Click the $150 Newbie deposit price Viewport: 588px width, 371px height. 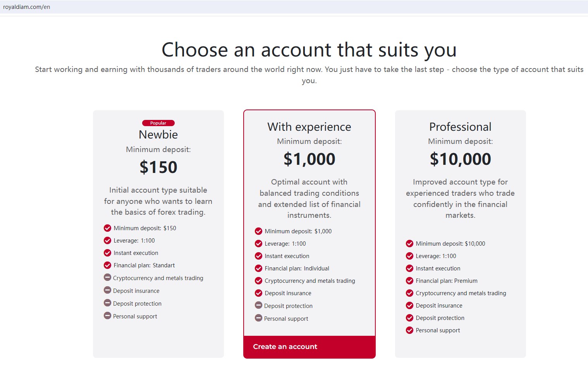point(158,167)
